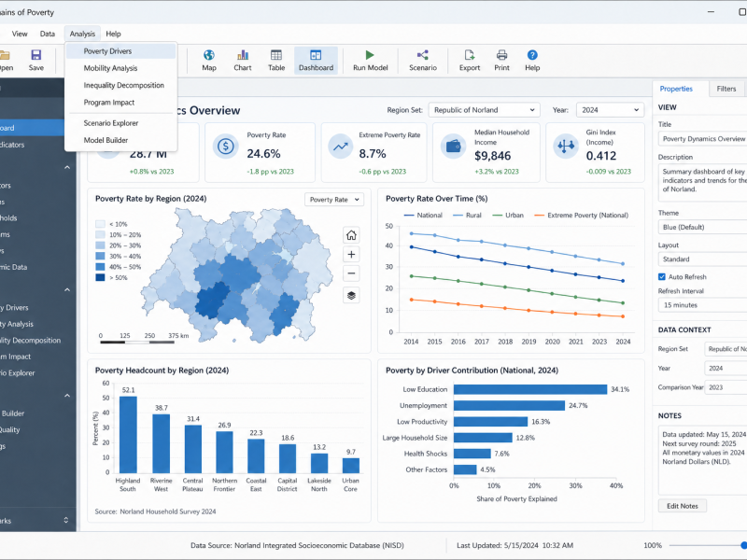Viewport: 747px width, 560px height.
Task: Open the Map view from toolbar
Action: (208, 61)
